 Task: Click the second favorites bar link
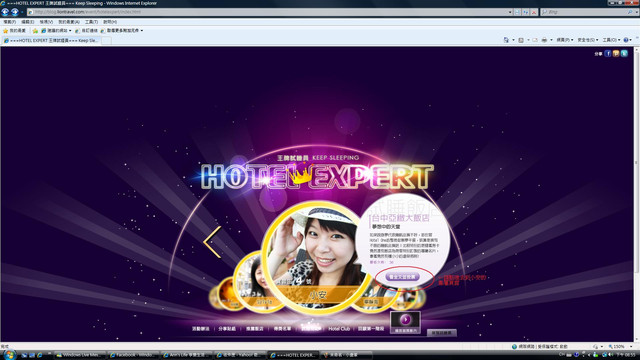point(86,31)
